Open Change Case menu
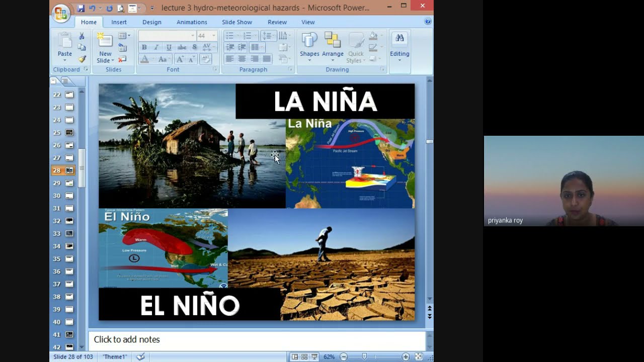This screenshot has width=644, height=362. tap(163, 59)
